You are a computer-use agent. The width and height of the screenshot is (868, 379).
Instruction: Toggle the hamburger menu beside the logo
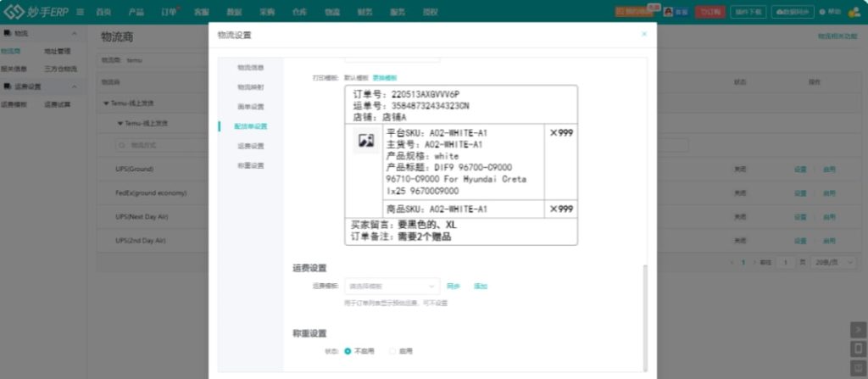point(81,12)
